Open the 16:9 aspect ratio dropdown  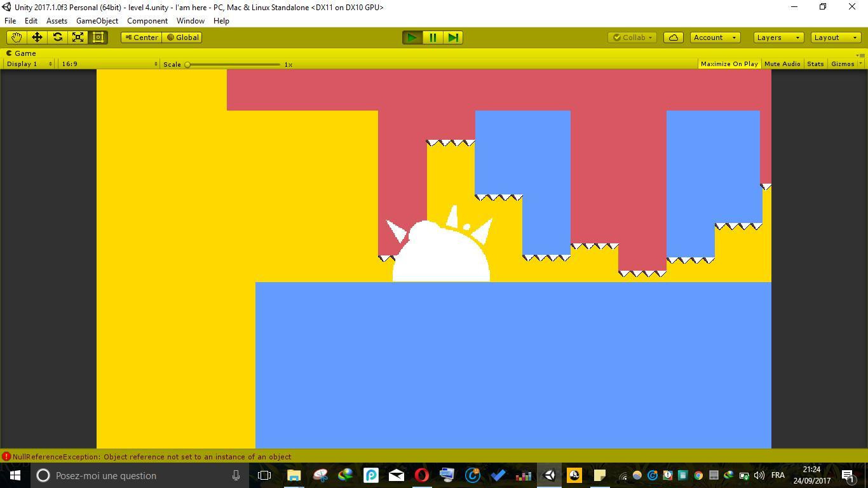click(x=109, y=64)
